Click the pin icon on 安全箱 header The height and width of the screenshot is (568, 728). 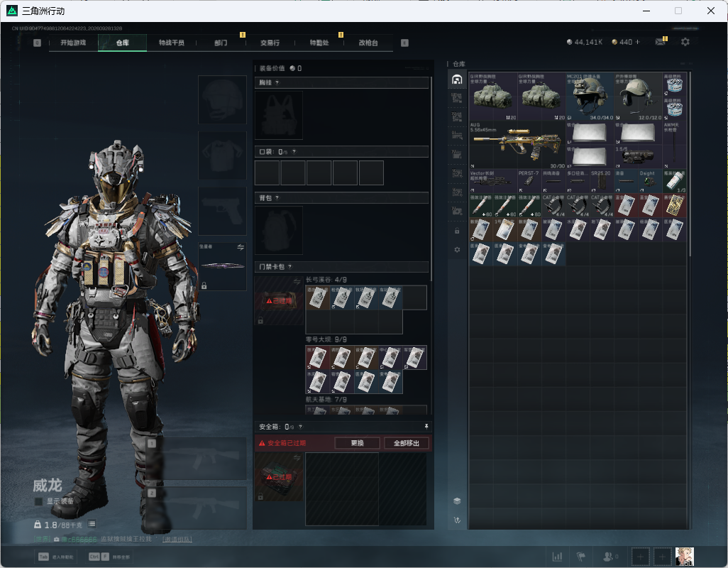click(x=426, y=426)
